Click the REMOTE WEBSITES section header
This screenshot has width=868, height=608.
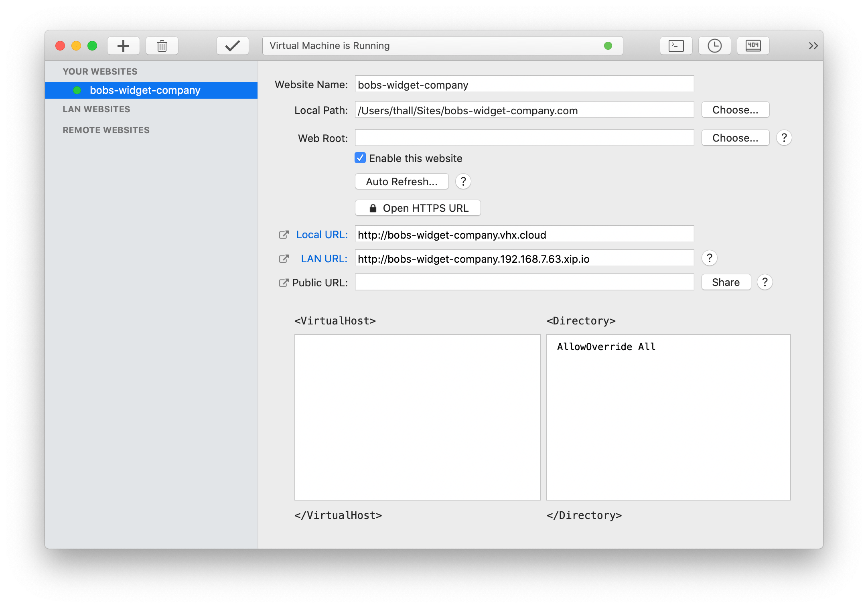(106, 130)
